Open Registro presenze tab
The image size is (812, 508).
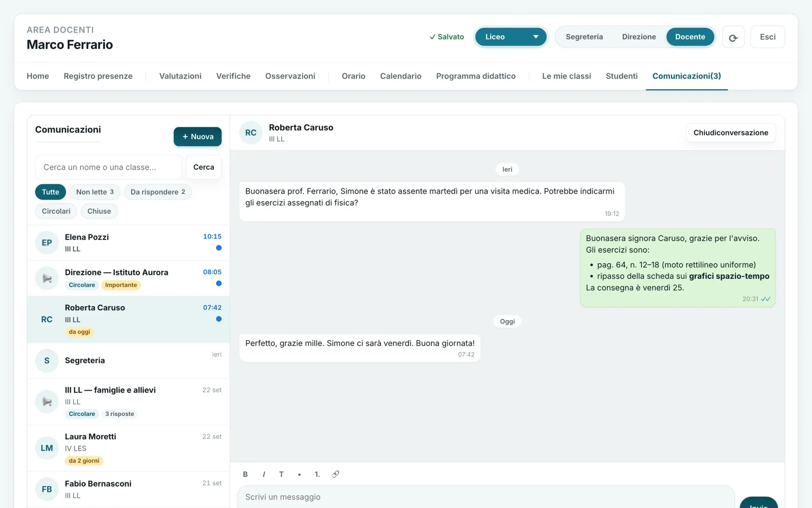(x=98, y=76)
